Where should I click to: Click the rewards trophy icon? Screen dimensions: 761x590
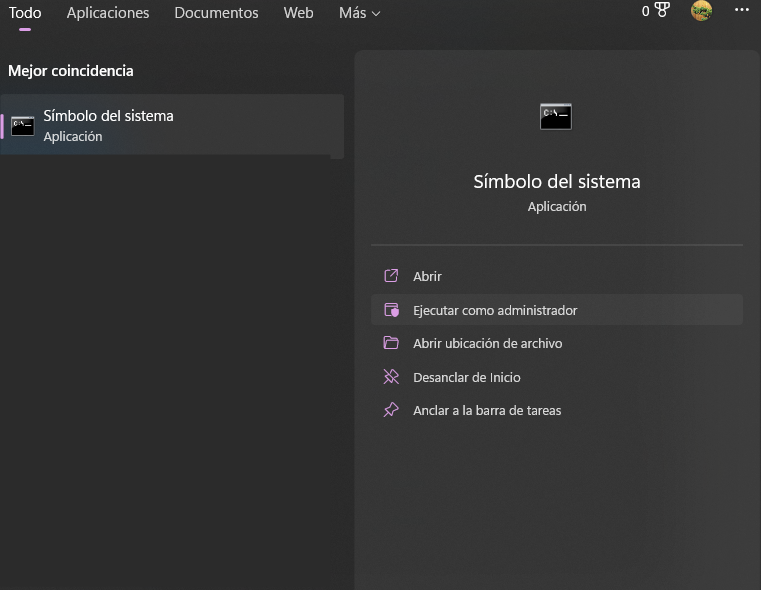tap(662, 10)
